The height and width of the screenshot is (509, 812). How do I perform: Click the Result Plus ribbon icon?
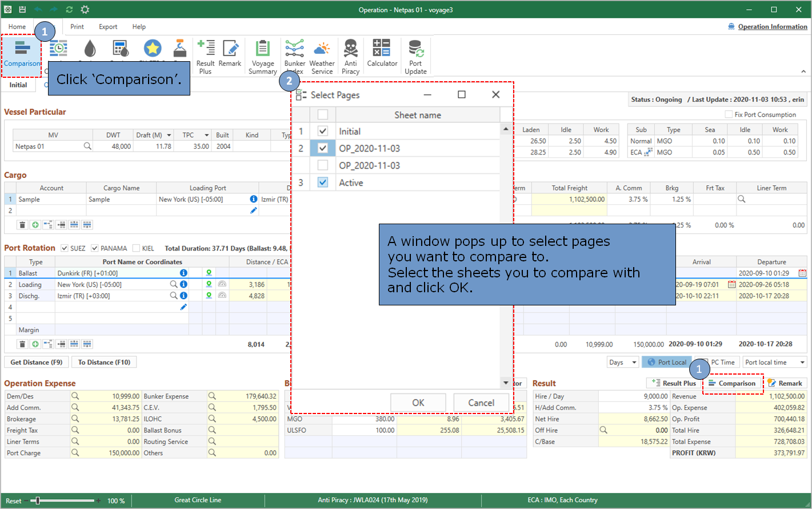click(x=205, y=57)
